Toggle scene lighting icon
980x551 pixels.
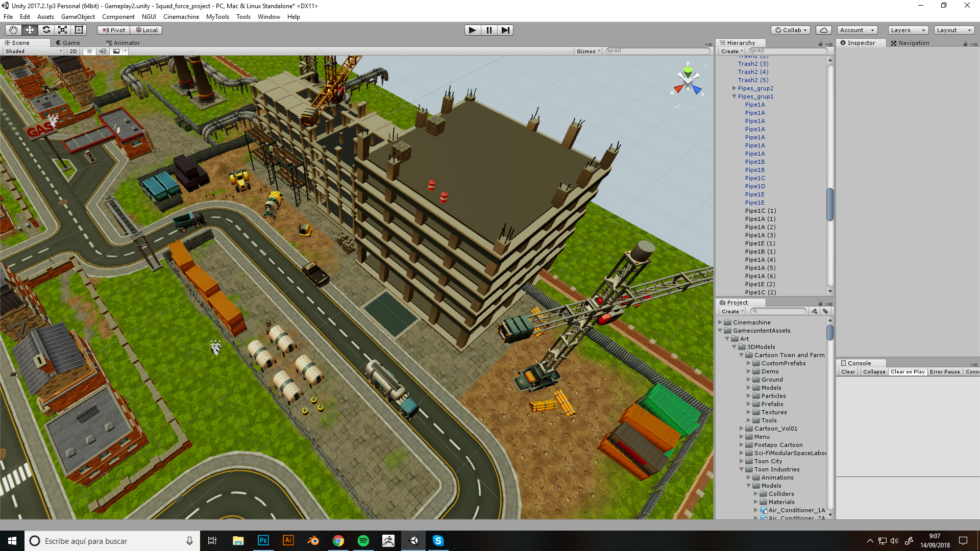(x=89, y=51)
